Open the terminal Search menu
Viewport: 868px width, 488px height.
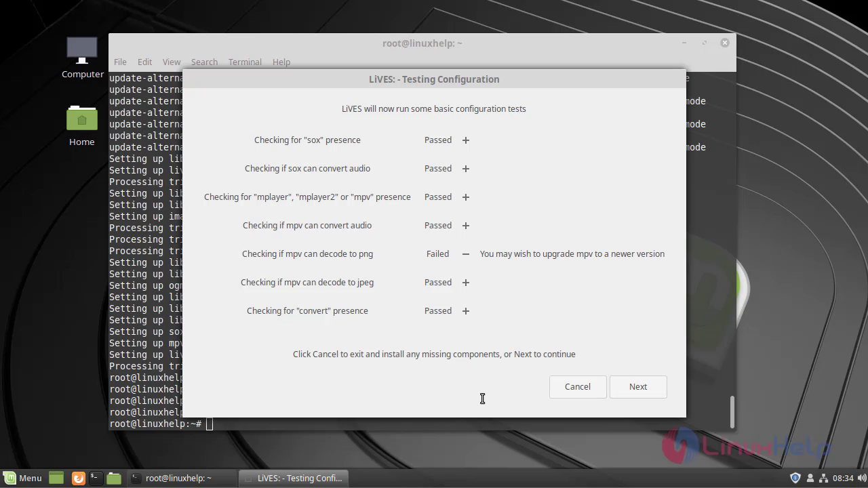[x=204, y=62]
